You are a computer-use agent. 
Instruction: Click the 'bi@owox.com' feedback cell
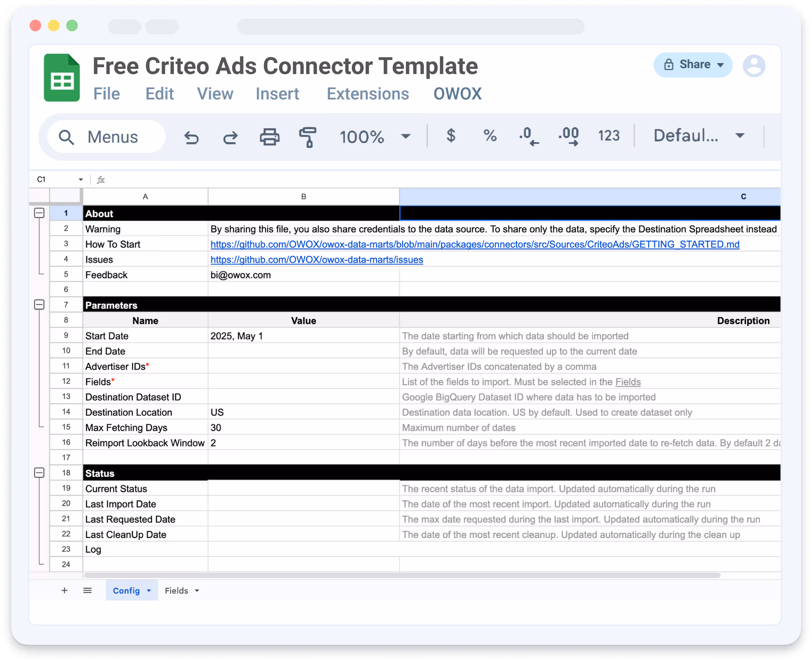(x=303, y=275)
